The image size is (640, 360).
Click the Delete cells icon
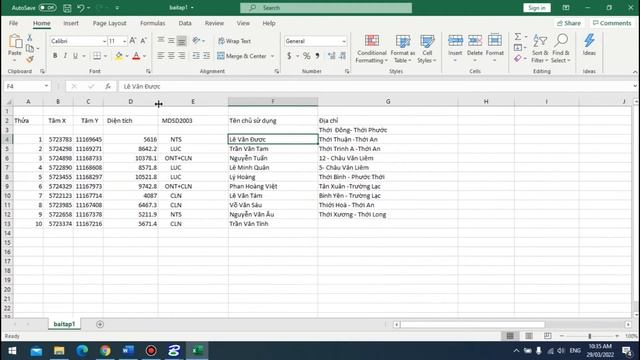tap(475, 41)
